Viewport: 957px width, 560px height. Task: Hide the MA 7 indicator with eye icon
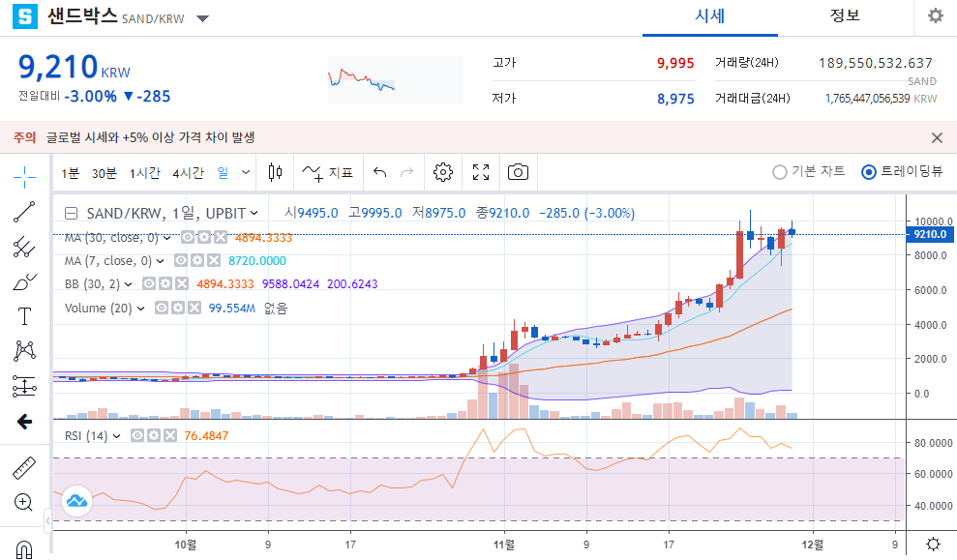(181, 261)
